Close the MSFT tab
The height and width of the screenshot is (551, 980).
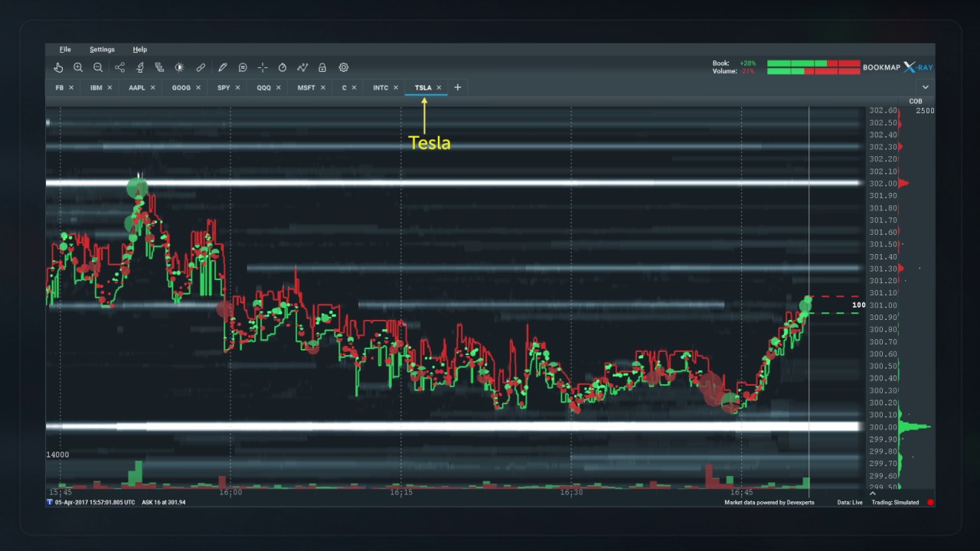coord(322,88)
